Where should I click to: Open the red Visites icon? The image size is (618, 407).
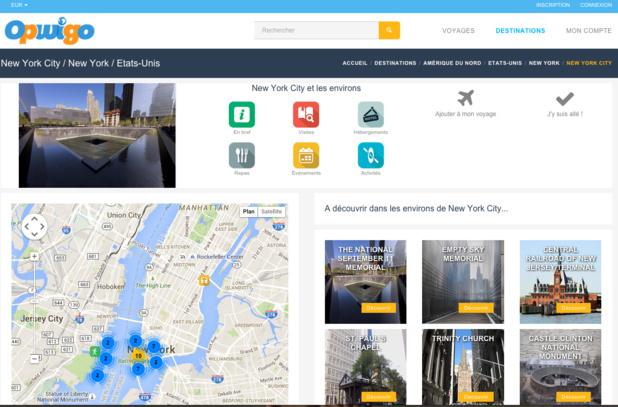(x=306, y=115)
